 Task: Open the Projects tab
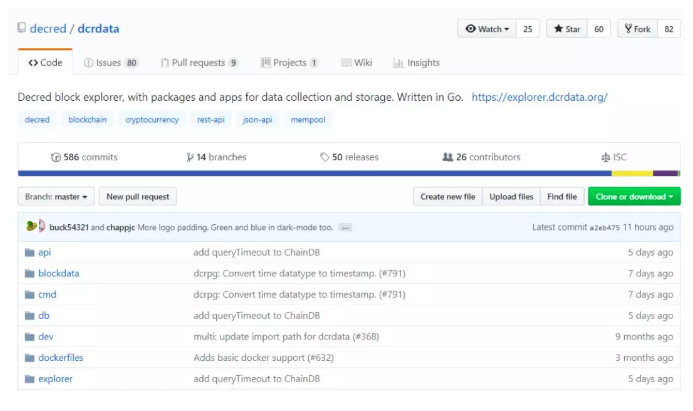(x=289, y=63)
